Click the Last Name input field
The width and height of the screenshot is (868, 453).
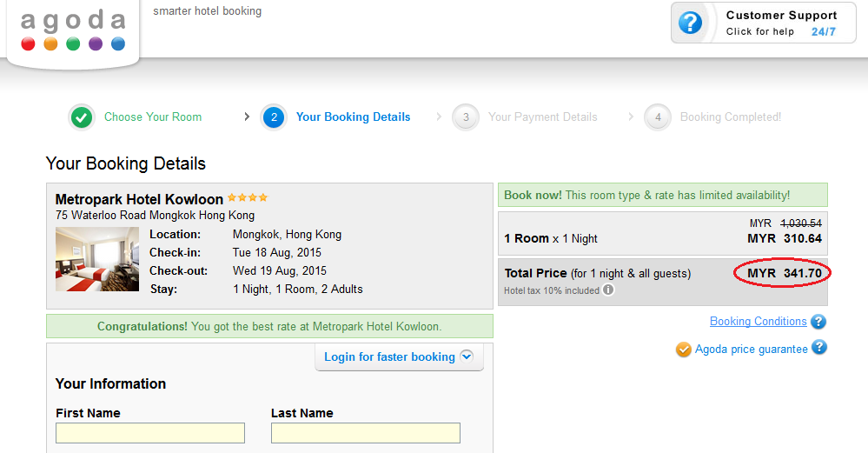click(x=366, y=433)
